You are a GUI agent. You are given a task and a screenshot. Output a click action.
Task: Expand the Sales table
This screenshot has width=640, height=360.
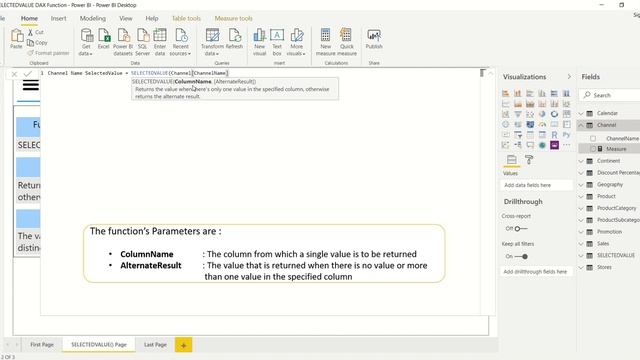(x=581, y=244)
